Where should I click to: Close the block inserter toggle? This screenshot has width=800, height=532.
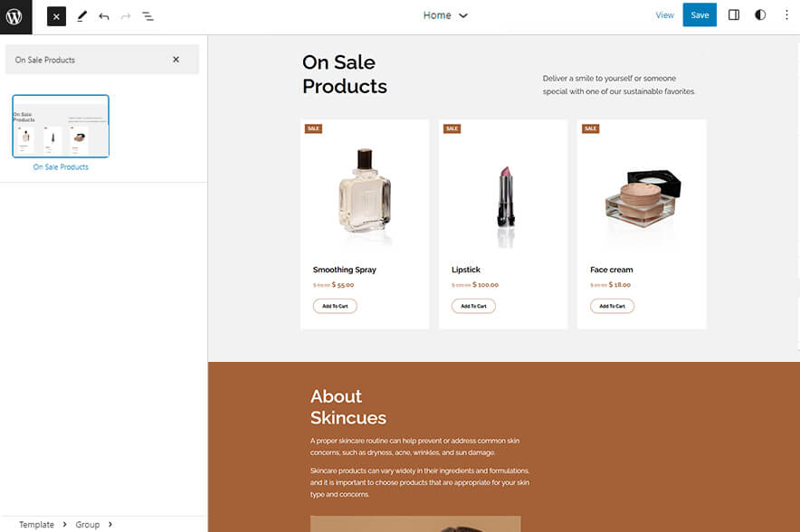coord(55,15)
